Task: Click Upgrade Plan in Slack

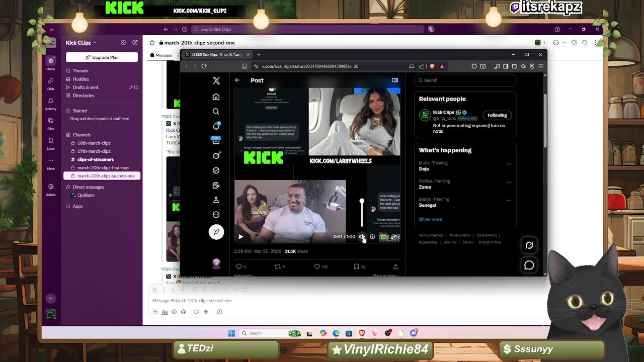Action: click(x=102, y=57)
